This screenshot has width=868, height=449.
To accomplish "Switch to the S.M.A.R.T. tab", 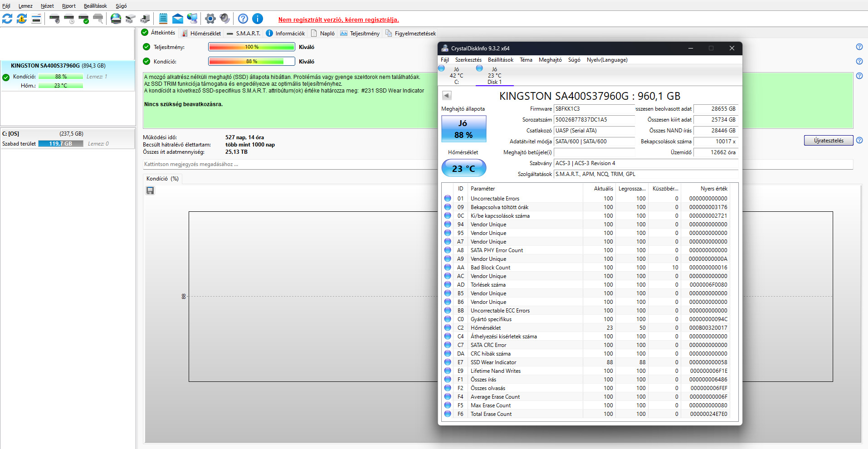I will [244, 33].
